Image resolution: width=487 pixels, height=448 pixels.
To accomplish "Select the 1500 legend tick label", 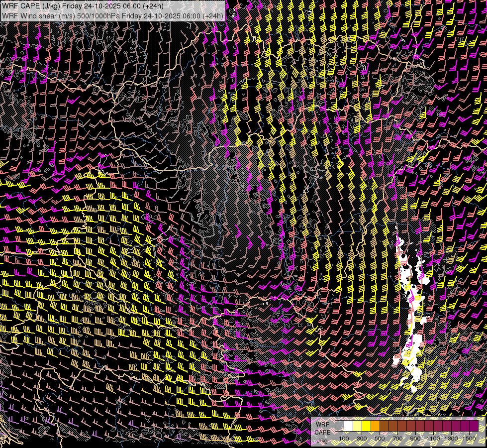I will [469, 438].
